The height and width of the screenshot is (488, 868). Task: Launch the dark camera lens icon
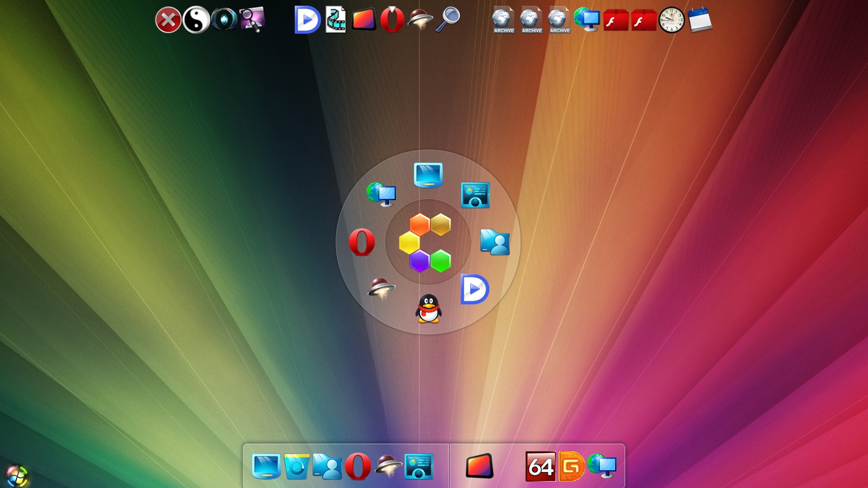pos(224,19)
